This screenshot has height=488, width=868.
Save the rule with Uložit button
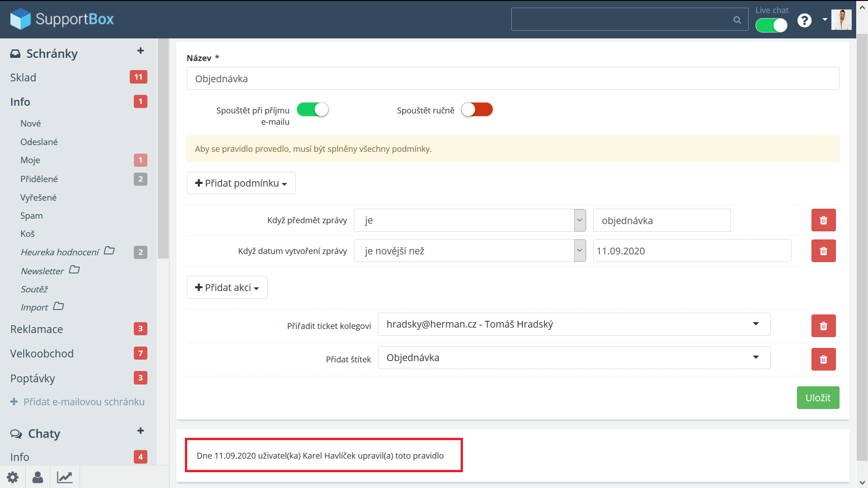[x=818, y=398]
